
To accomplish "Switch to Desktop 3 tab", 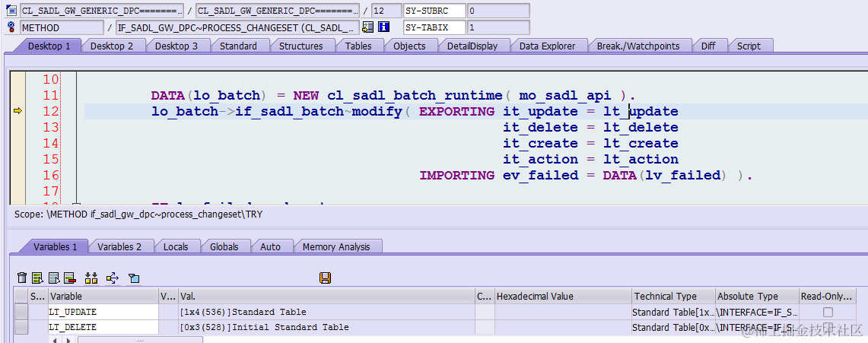I will pyautogui.click(x=176, y=46).
